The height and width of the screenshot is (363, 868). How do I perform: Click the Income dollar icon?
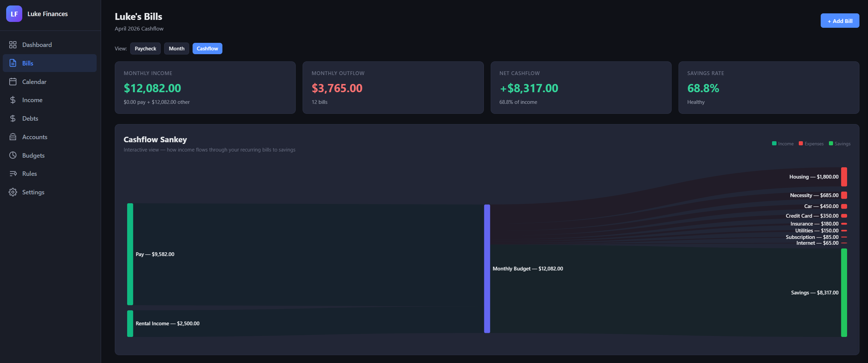(x=13, y=100)
